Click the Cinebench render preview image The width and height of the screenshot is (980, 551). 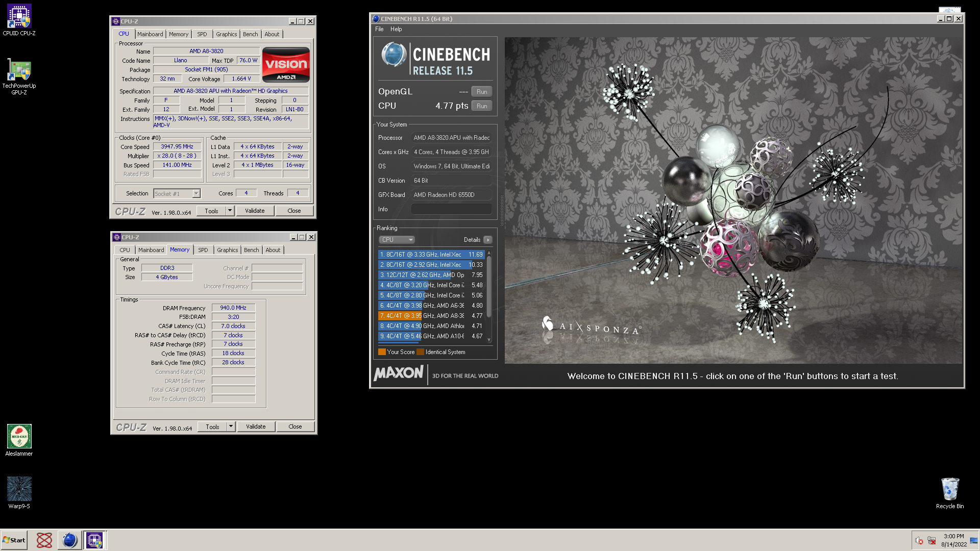(733, 201)
